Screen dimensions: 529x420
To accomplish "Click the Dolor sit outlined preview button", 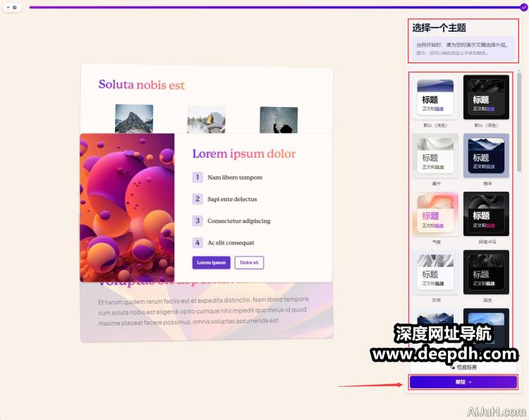I will [x=249, y=263].
